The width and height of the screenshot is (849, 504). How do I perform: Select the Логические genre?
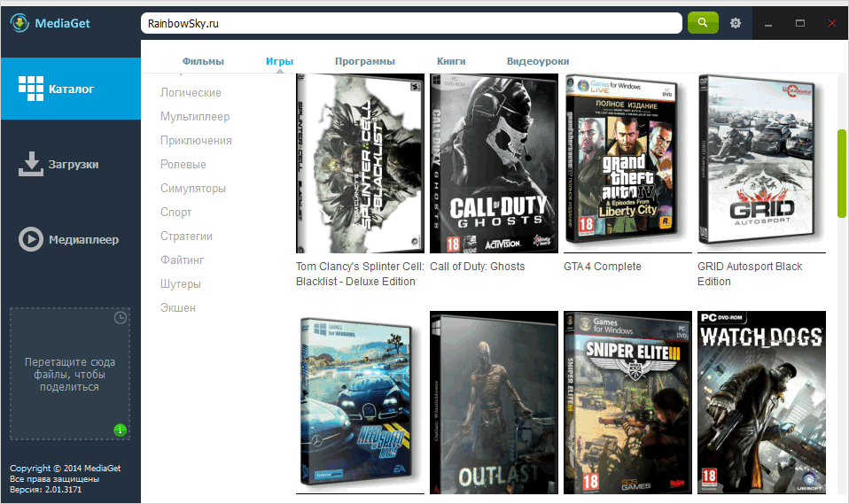pos(191,93)
